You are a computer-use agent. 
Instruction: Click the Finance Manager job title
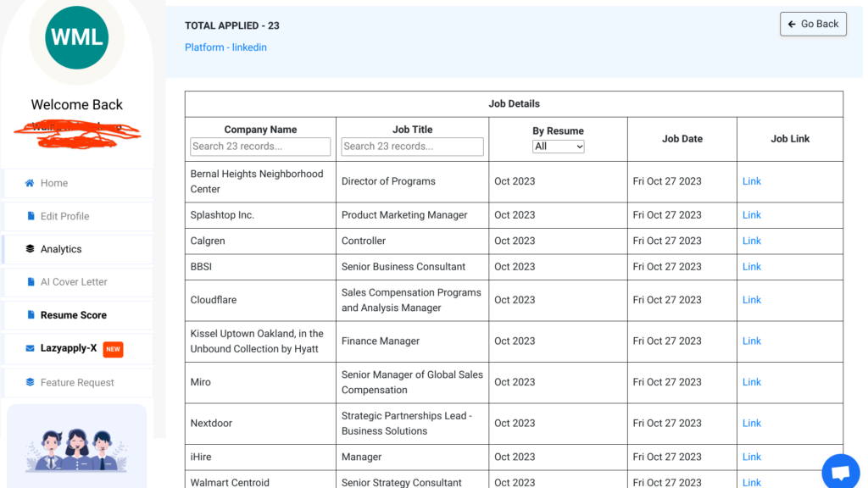[x=381, y=341]
